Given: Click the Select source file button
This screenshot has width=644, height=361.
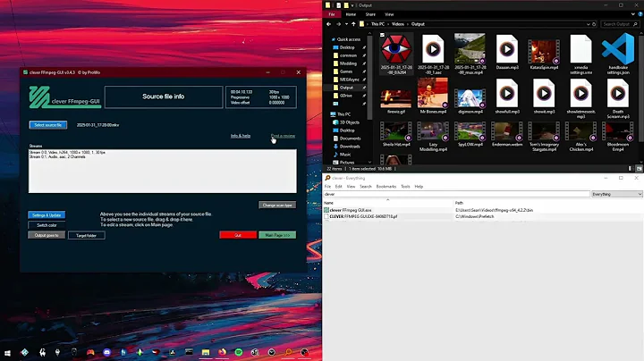Looking at the screenshot, I should [x=48, y=125].
